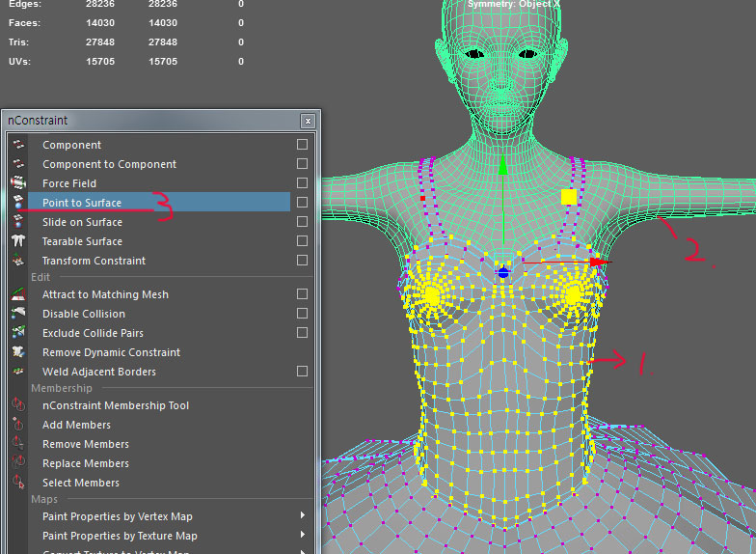Click the Replace Members icon
Viewport: 756px width, 554px height.
[18, 463]
